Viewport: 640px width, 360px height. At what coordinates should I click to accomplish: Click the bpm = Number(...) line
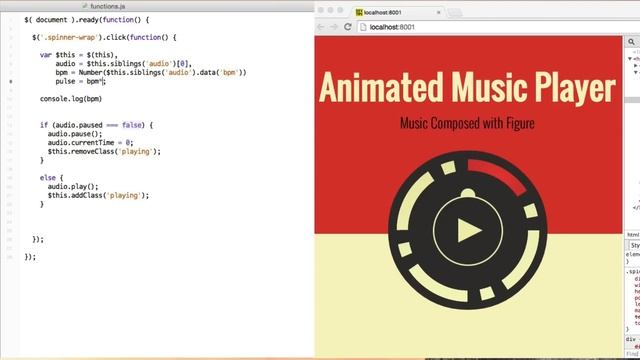click(x=151, y=72)
